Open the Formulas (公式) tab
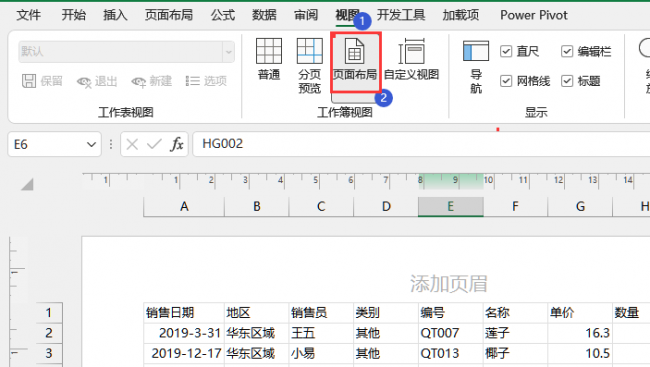 223,15
